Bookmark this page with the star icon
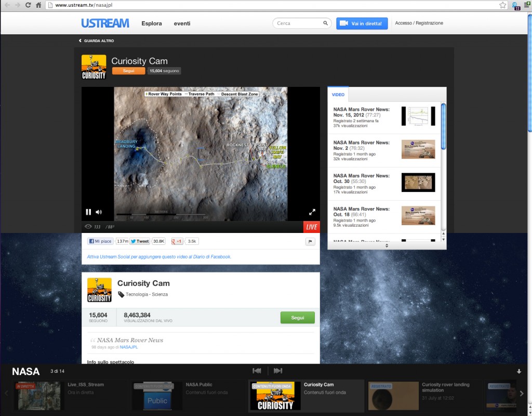This screenshot has height=416, width=532. coord(502,5)
